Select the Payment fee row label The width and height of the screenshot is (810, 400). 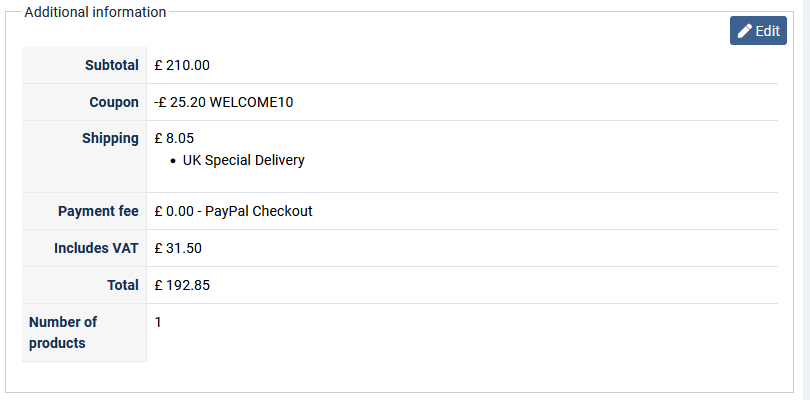(x=98, y=211)
